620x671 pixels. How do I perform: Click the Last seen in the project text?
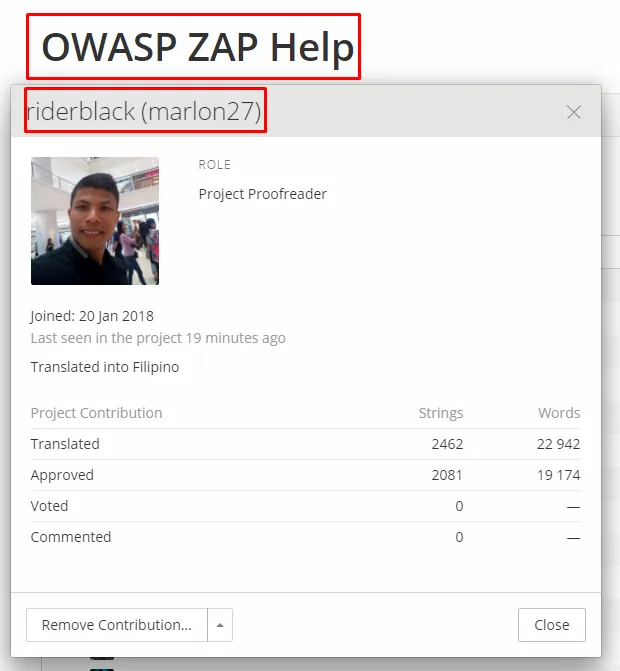(x=158, y=338)
